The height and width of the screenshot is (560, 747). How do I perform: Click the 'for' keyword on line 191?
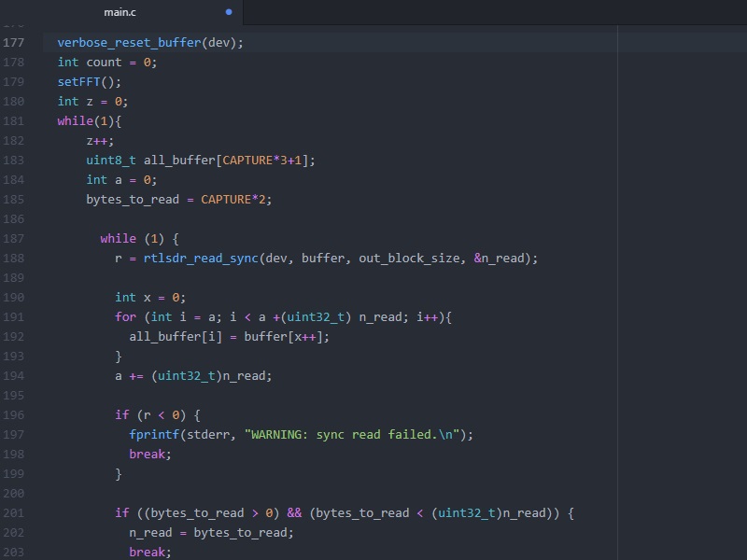125,317
